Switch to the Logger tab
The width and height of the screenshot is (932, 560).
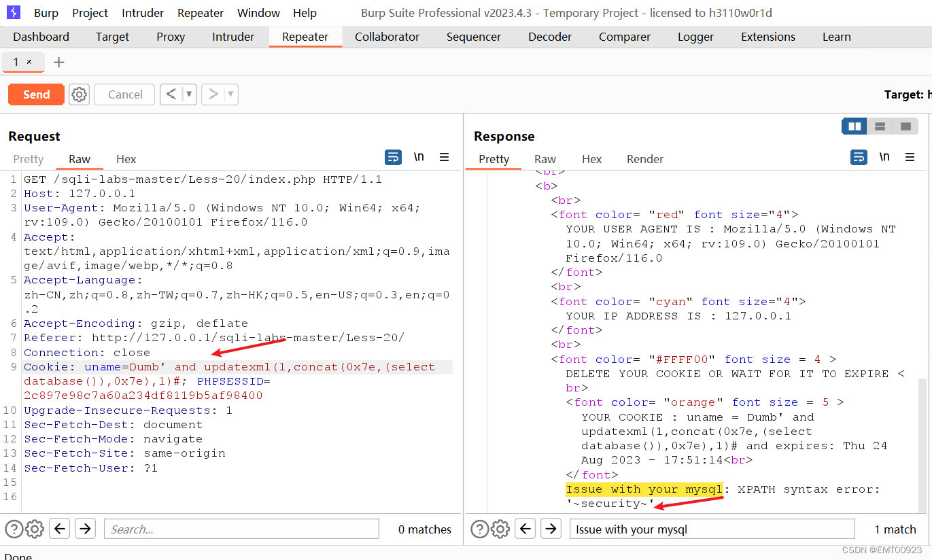[696, 37]
